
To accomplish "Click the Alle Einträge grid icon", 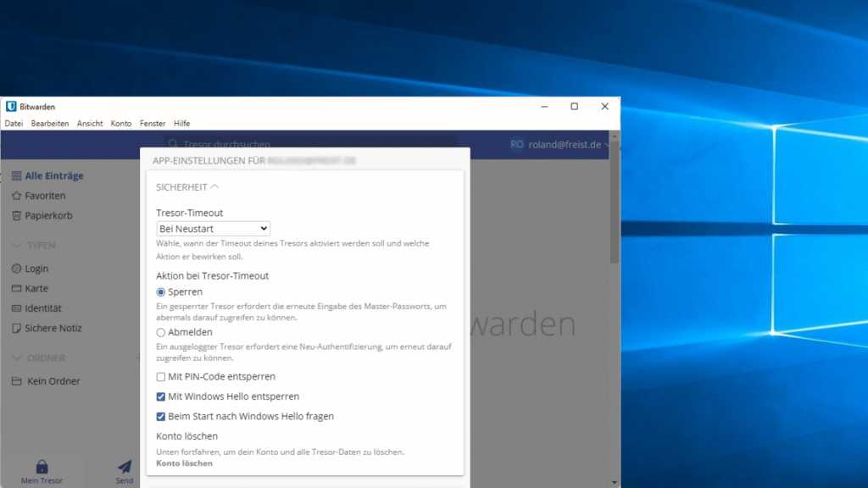I will pos(17,176).
